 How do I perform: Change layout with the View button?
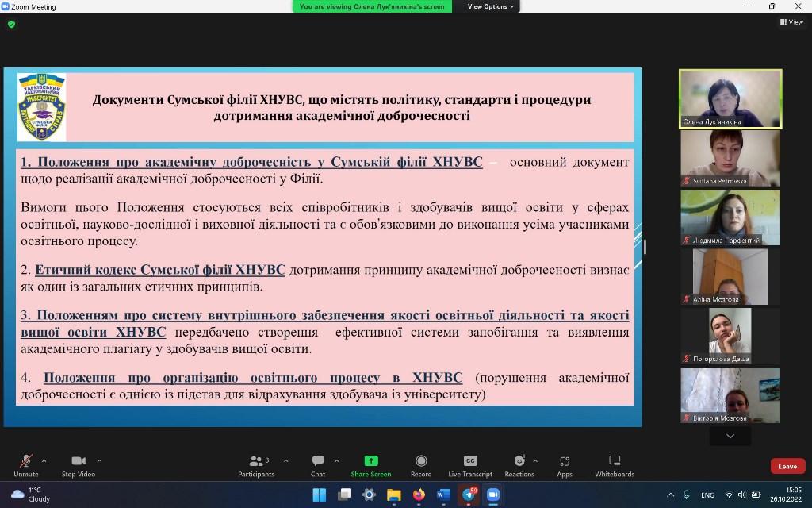(791, 21)
